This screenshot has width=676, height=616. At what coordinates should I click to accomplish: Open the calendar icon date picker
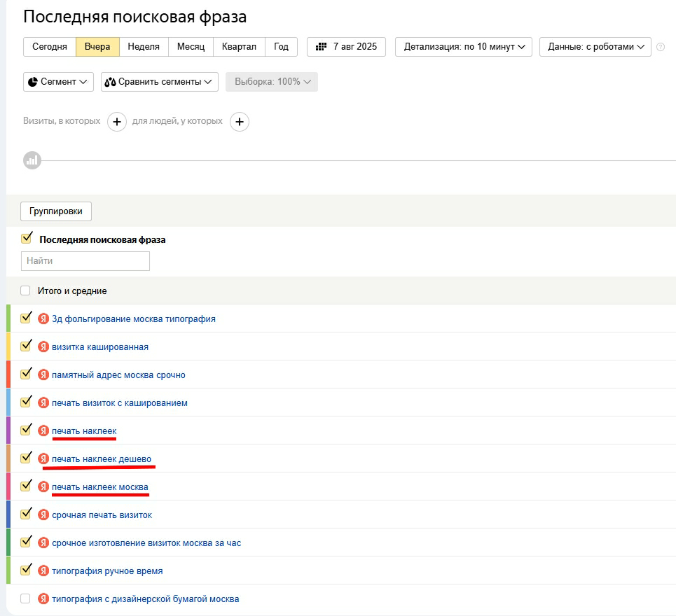point(321,46)
